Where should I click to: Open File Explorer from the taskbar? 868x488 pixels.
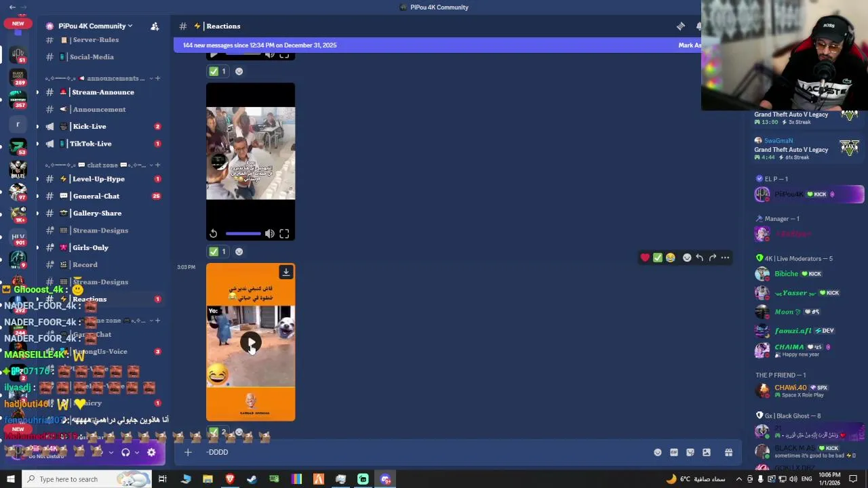pos(208,479)
